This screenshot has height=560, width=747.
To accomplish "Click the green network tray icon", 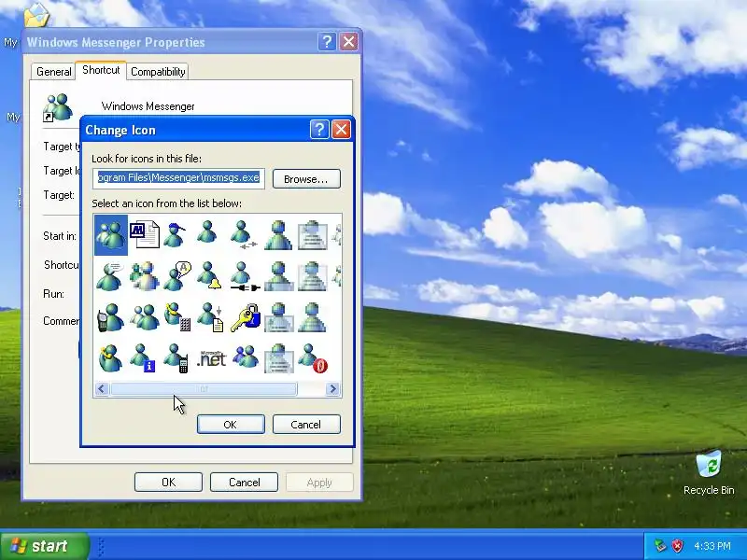I will pyautogui.click(x=660, y=546).
